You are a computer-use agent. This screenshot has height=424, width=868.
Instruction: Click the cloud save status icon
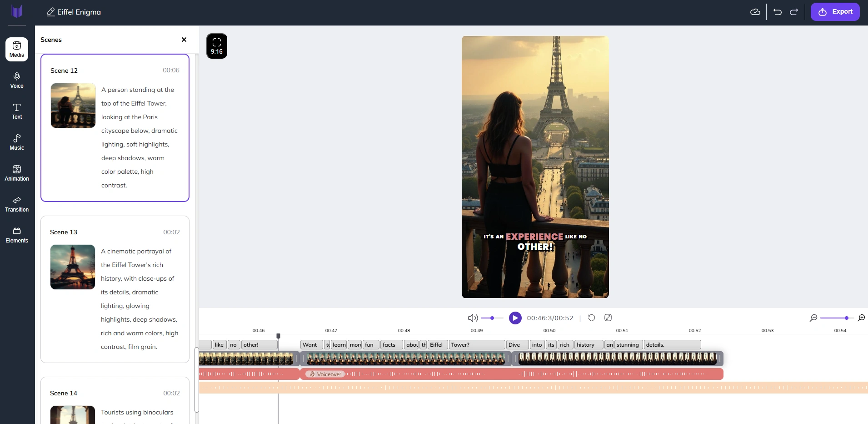[x=755, y=12]
